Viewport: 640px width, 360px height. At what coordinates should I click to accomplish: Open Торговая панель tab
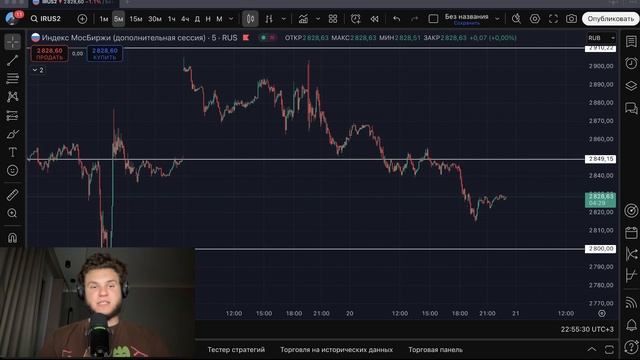[x=436, y=350]
